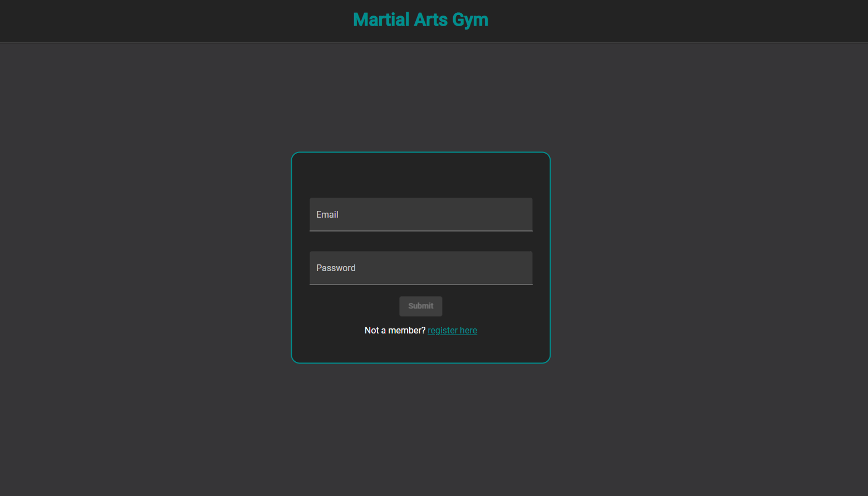
Task: Click the word "here" in the signup link
Action: click(468, 331)
